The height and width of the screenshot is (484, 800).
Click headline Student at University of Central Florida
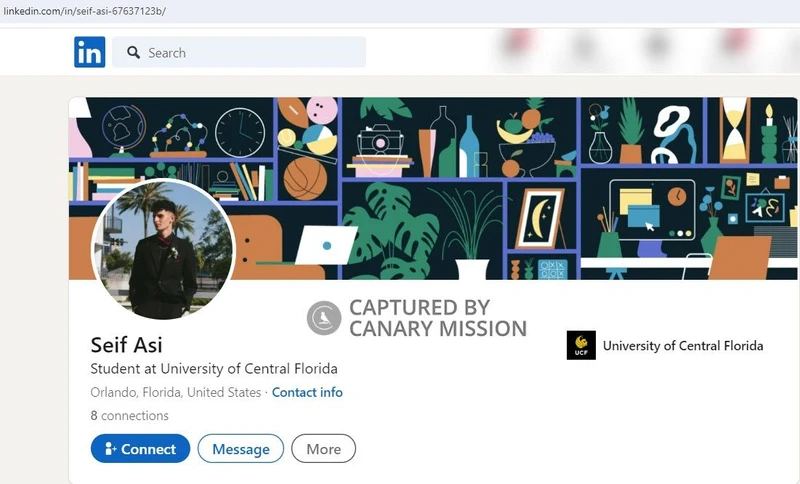214,369
